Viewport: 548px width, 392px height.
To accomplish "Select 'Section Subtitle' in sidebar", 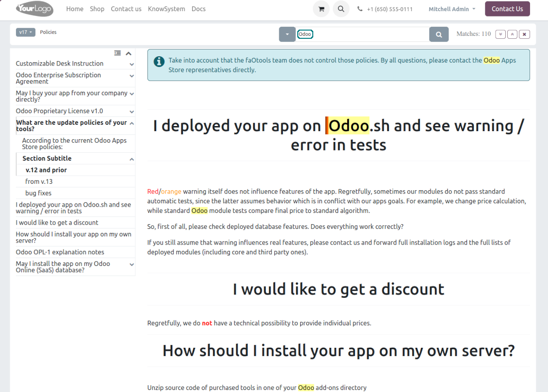I will (x=47, y=159).
